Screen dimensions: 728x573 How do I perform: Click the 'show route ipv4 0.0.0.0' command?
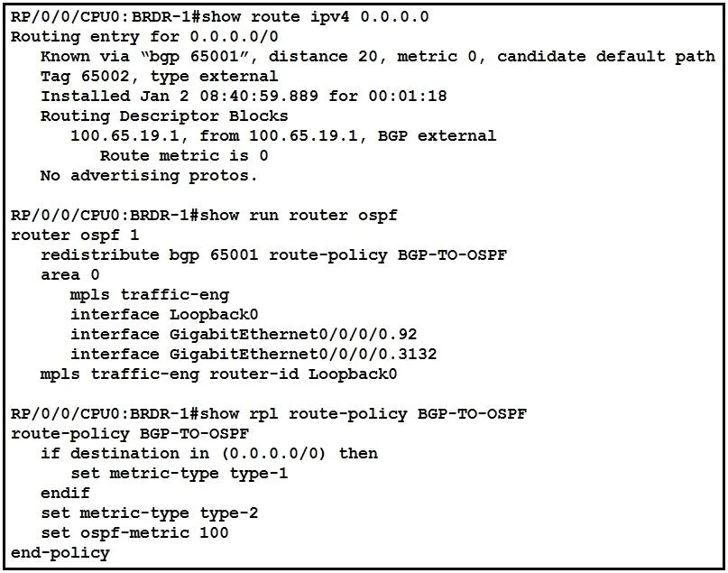[x=315, y=17]
